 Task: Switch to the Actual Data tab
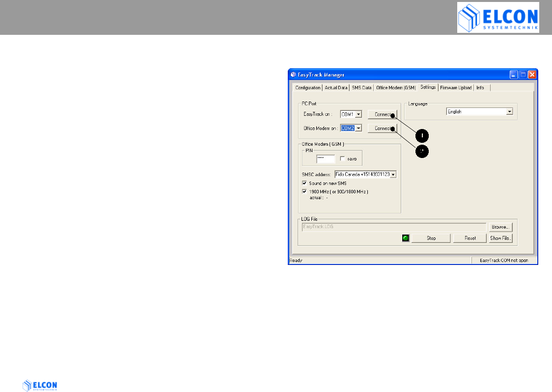(336, 87)
